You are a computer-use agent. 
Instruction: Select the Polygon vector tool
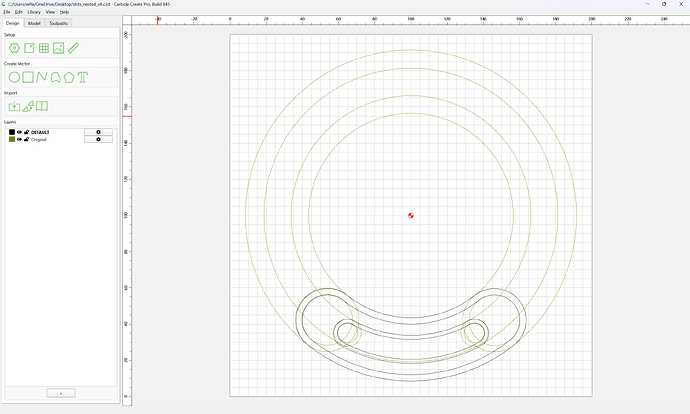69,77
